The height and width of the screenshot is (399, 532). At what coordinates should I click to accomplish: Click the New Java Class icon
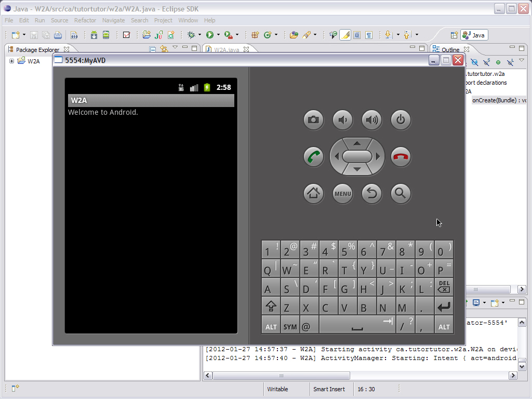tap(268, 35)
